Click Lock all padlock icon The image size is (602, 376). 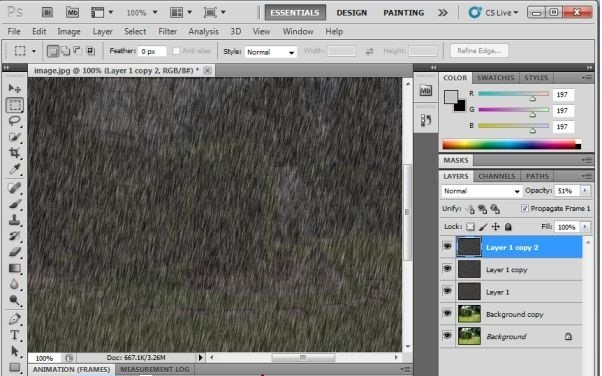(508, 227)
